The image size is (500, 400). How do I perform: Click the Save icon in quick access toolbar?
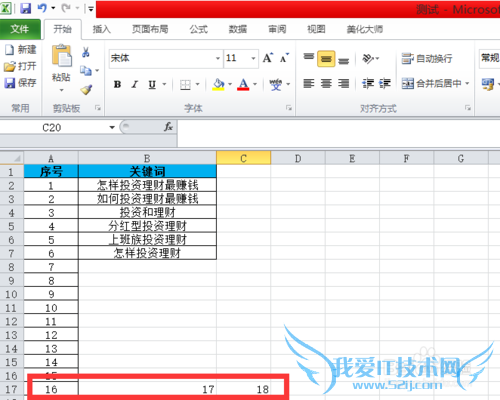pyautogui.click(x=25, y=8)
